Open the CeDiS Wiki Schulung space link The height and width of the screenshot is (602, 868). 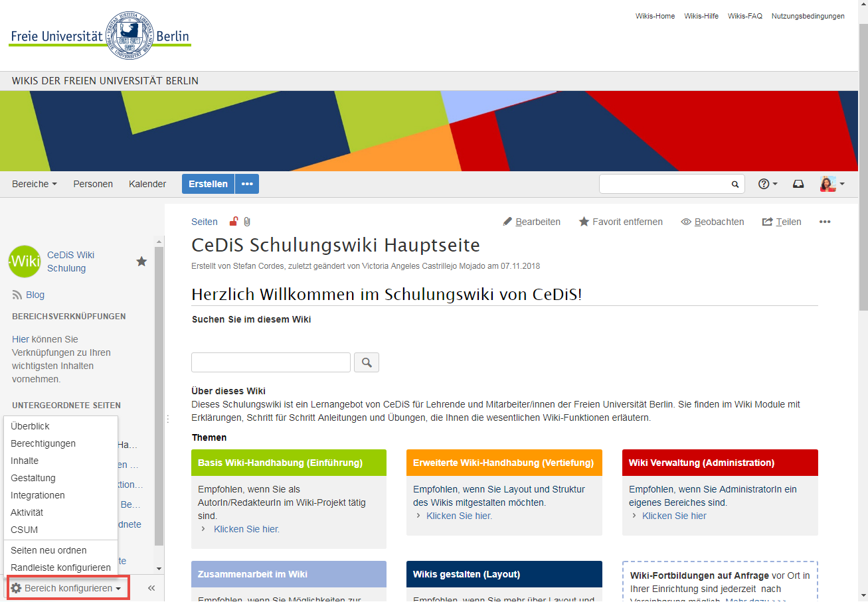pyautogui.click(x=70, y=262)
